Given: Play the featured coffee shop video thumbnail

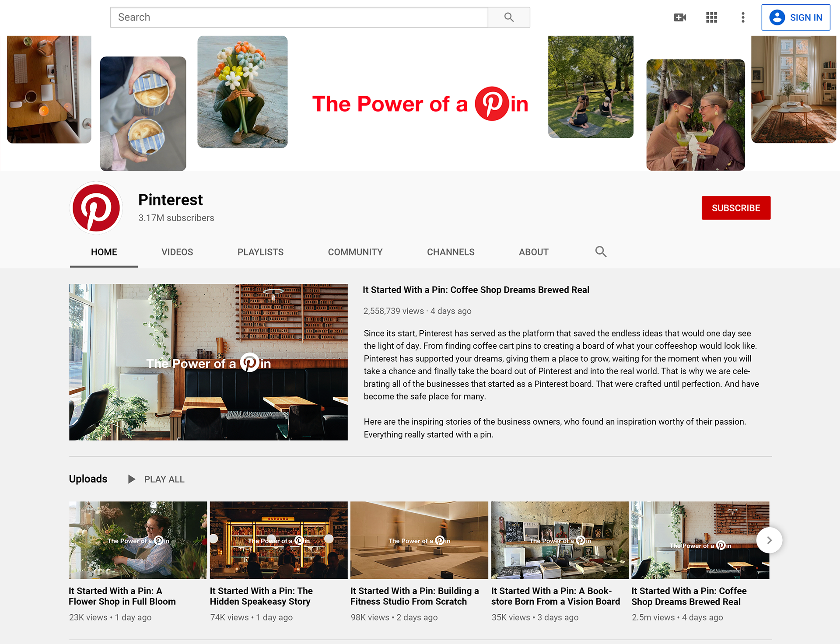Looking at the screenshot, I should [x=208, y=362].
